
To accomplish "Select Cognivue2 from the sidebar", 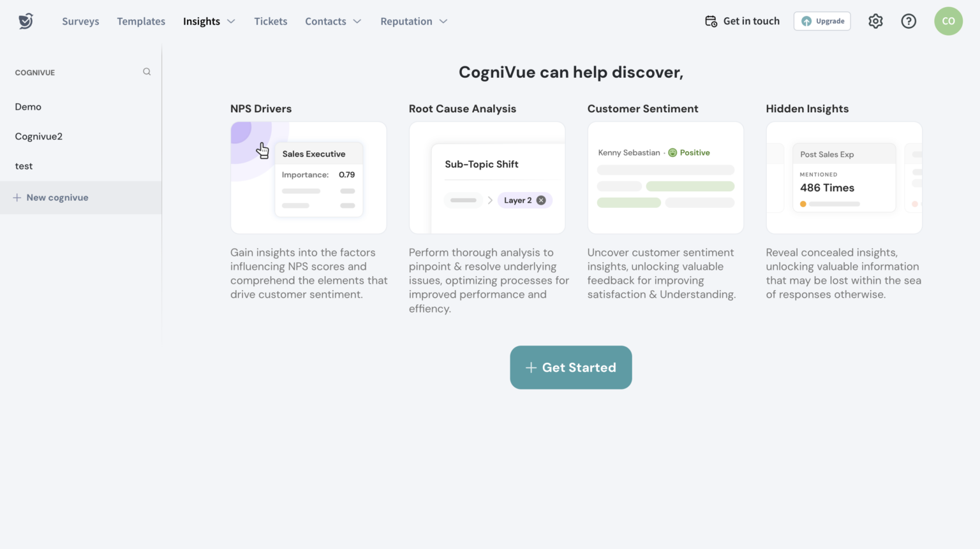I will point(39,136).
